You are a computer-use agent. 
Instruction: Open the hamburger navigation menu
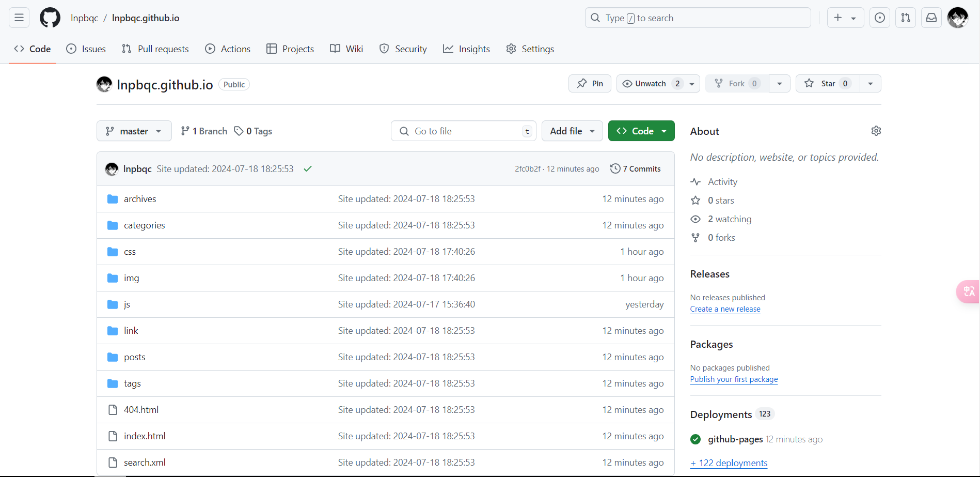tap(19, 18)
